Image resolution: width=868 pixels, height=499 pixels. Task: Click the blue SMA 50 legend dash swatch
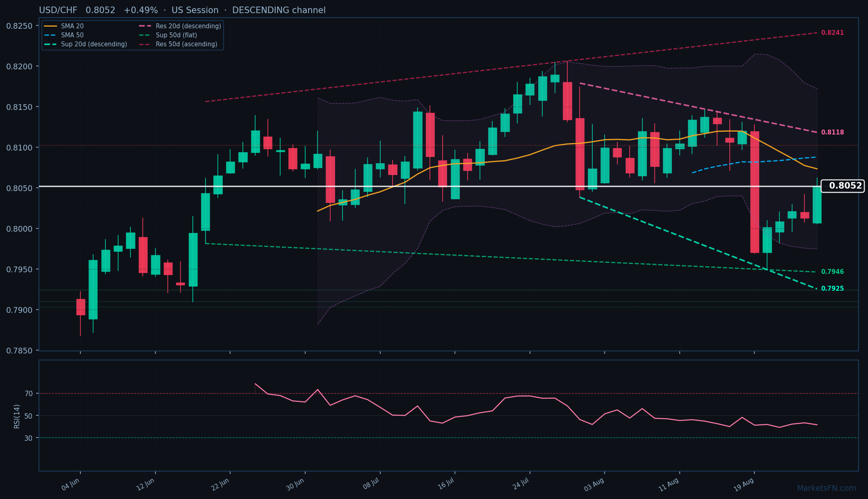(50, 35)
